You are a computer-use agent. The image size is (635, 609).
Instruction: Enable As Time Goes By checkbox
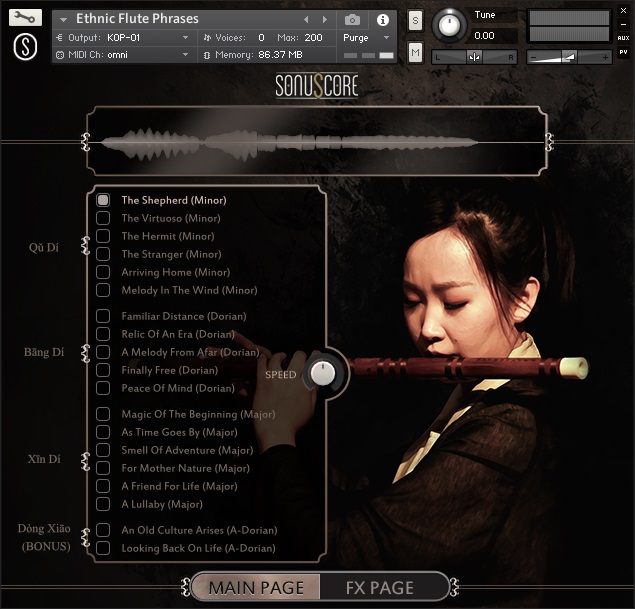click(x=103, y=432)
